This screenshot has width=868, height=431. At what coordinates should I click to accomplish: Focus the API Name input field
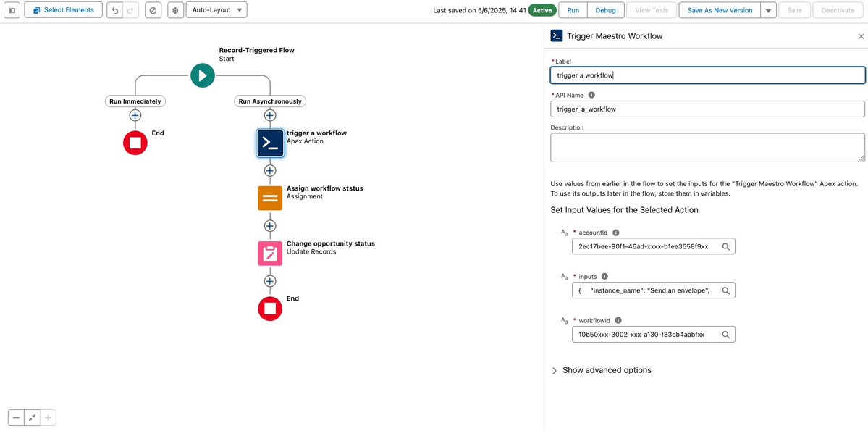707,109
